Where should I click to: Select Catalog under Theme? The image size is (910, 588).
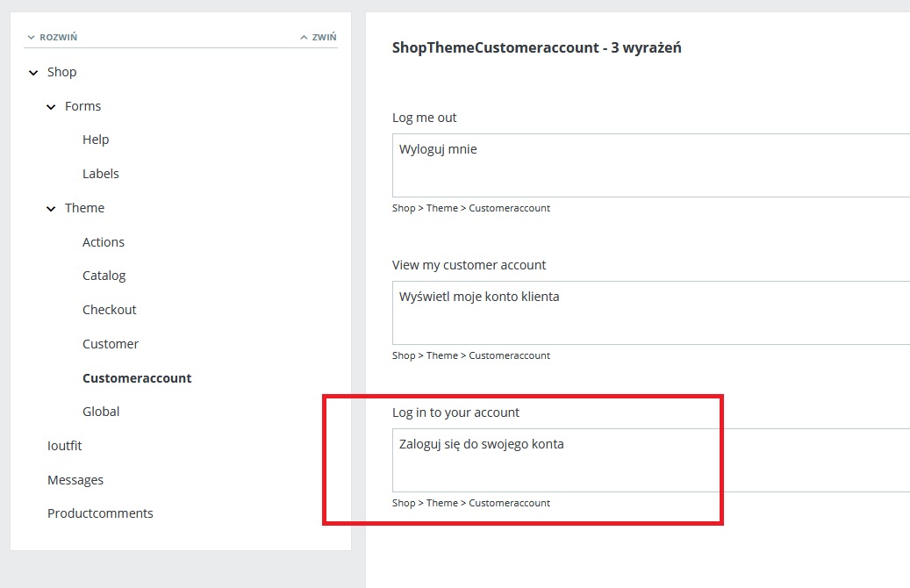tap(104, 276)
